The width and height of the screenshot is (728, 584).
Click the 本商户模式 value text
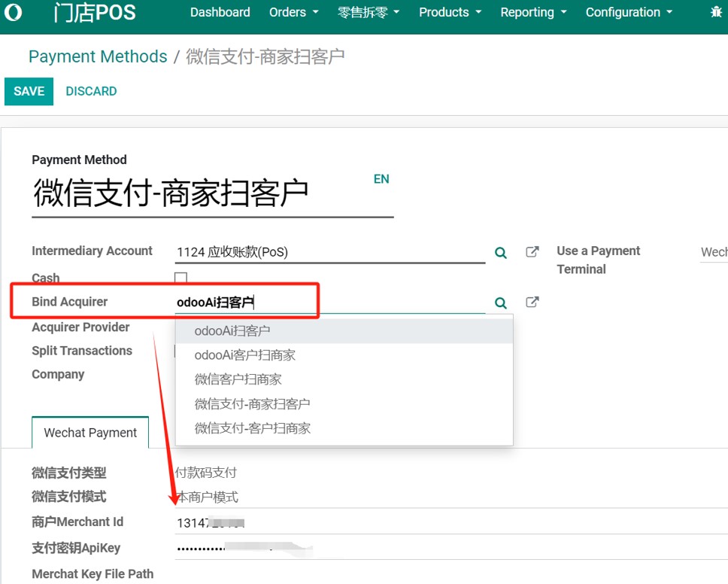pos(208,497)
